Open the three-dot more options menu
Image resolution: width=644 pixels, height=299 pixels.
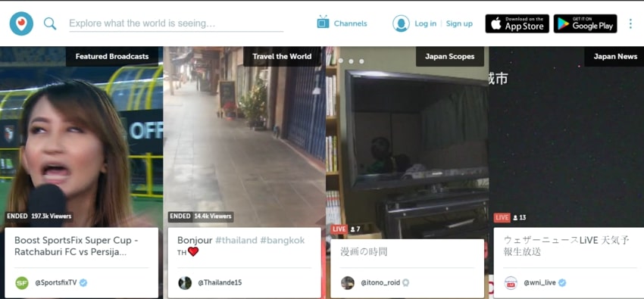point(630,23)
